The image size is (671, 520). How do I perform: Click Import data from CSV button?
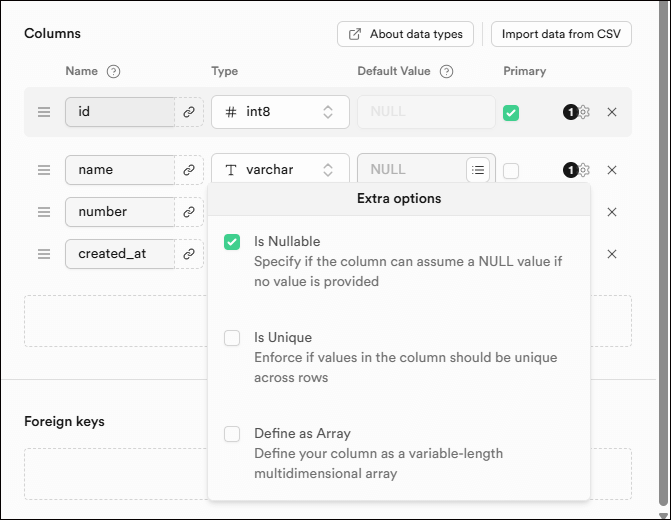561,34
